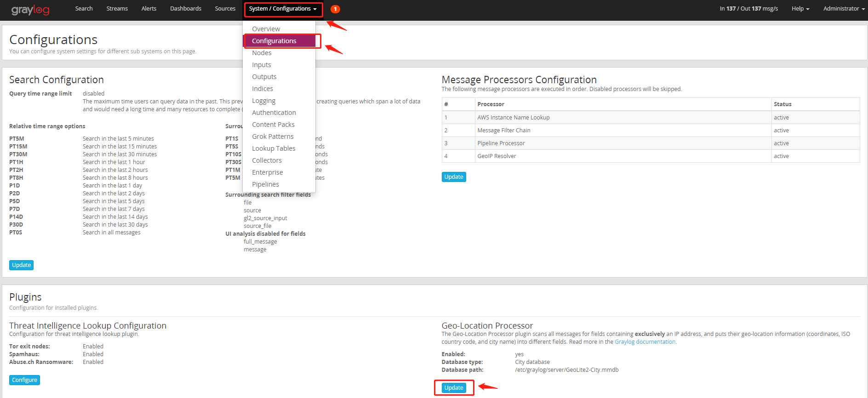Click Spamhaus label

[x=24, y=354]
